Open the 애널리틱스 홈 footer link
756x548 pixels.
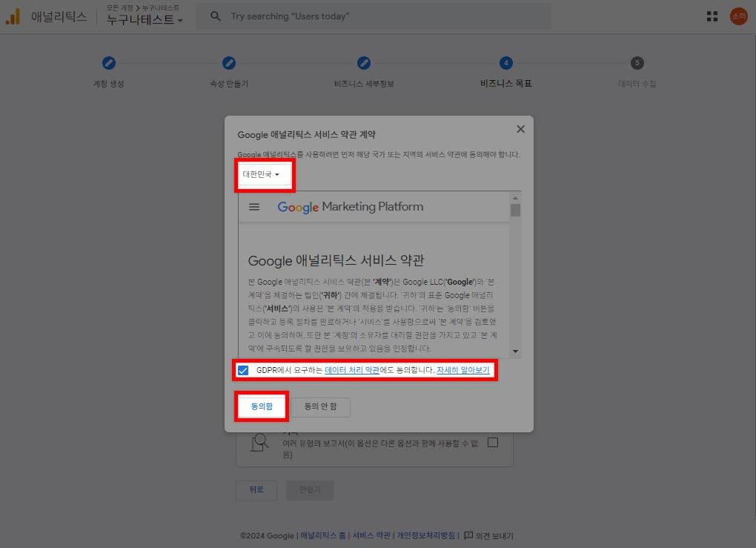coord(323,535)
